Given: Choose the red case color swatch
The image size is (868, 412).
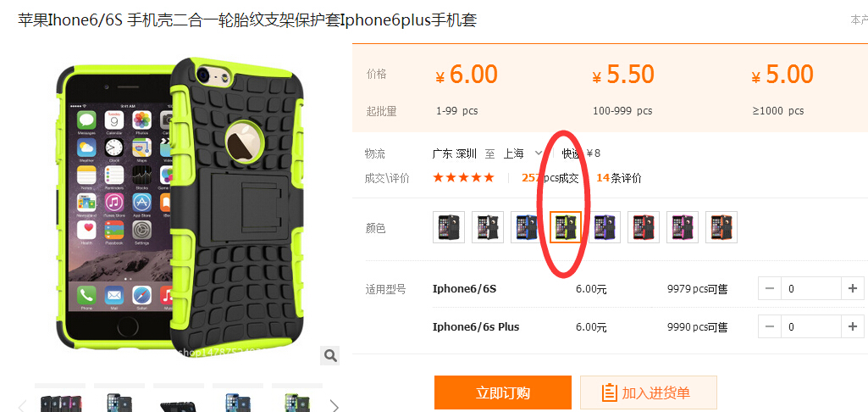Looking at the screenshot, I should point(644,227).
